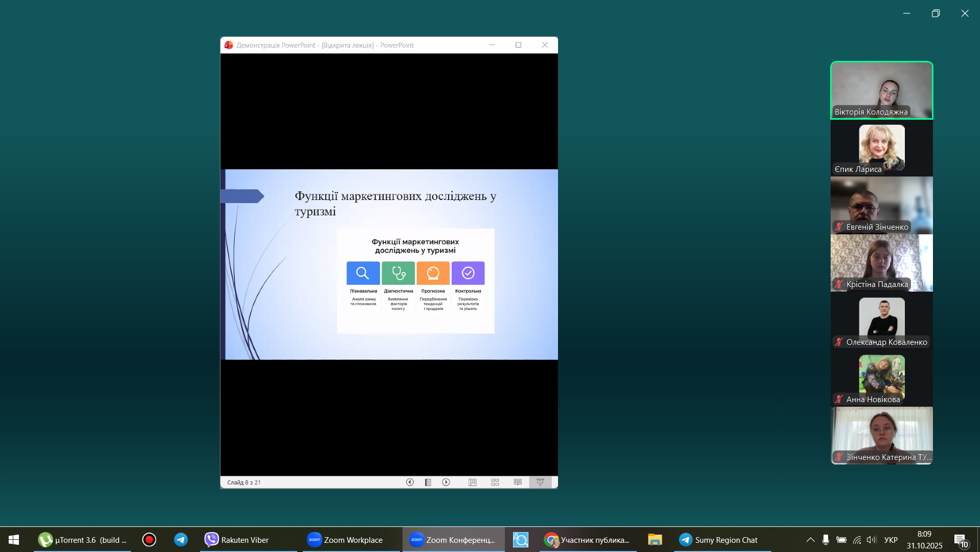This screenshot has height=552, width=980.
Task: Switch to Reading view icon
Action: (518, 482)
